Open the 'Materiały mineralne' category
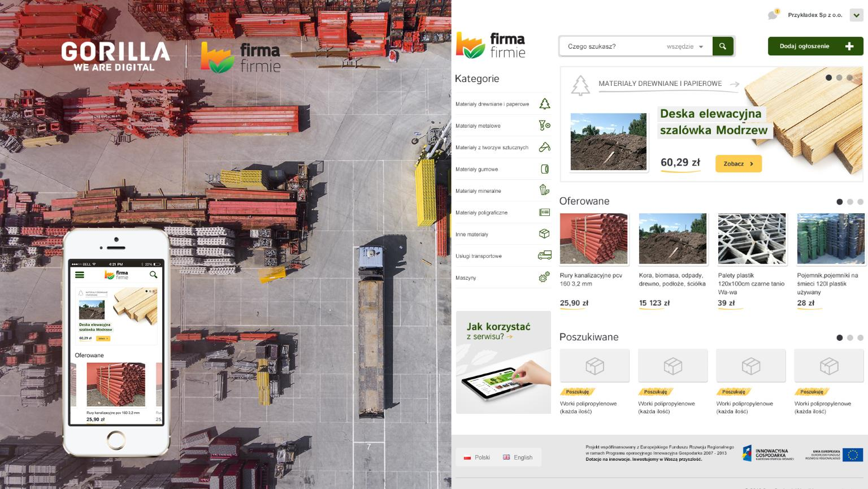The width and height of the screenshot is (868, 489). pyautogui.click(x=478, y=191)
